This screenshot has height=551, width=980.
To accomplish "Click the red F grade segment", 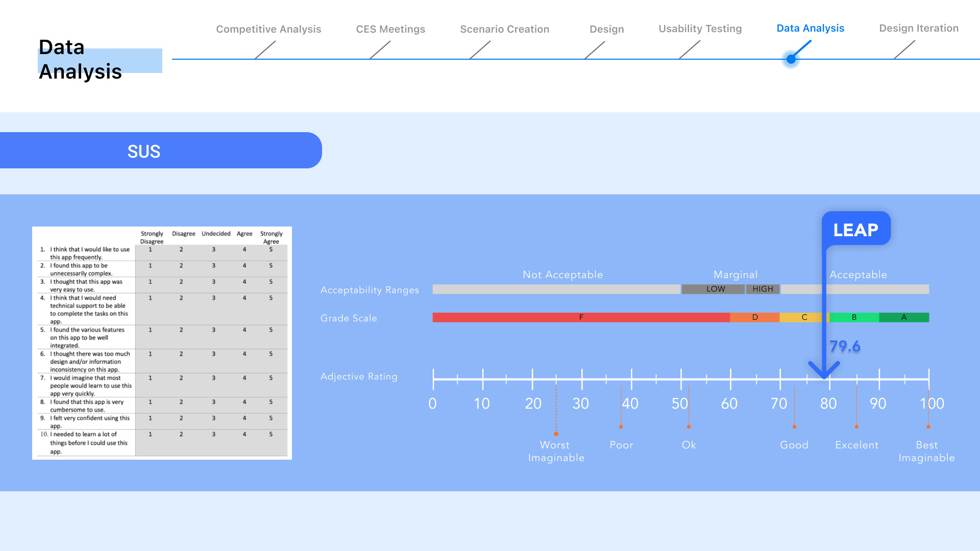I will pos(581,317).
